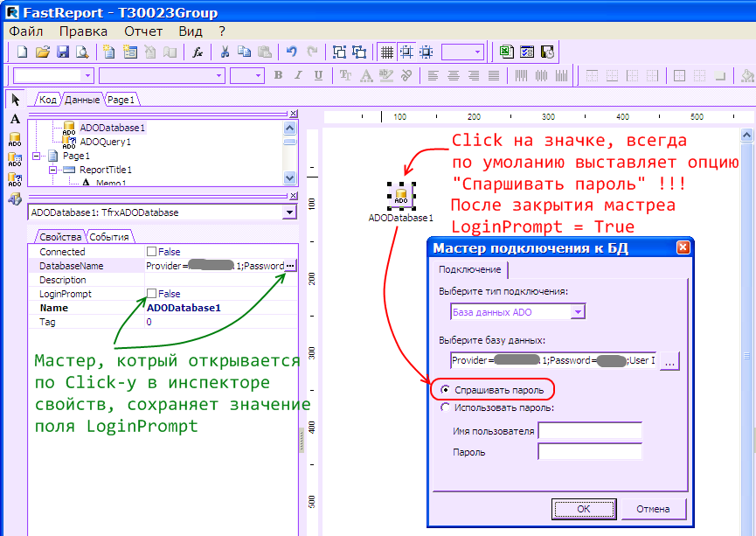This screenshot has height=536, width=756.
Task: Click the ellipsis button beside DatabaseName property
Action: coord(290,265)
